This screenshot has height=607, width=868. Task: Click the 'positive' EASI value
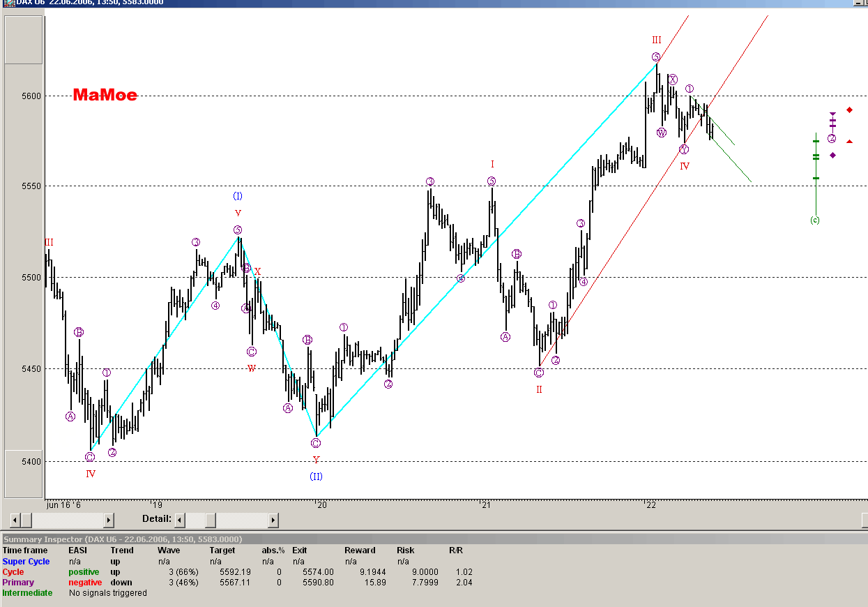(x=84, y=571)
